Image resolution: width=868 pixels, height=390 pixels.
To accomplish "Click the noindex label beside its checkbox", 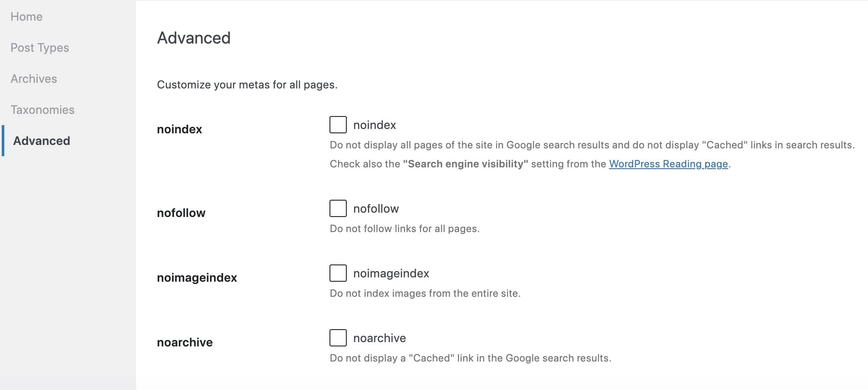I will click(374, 125).
